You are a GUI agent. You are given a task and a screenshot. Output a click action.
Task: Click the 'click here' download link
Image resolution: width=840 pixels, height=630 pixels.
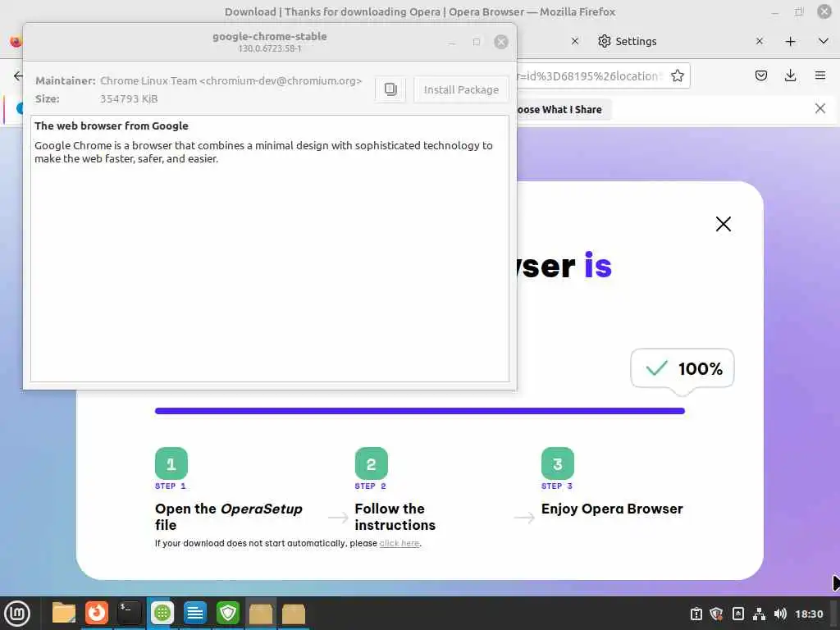coord(399,543)
